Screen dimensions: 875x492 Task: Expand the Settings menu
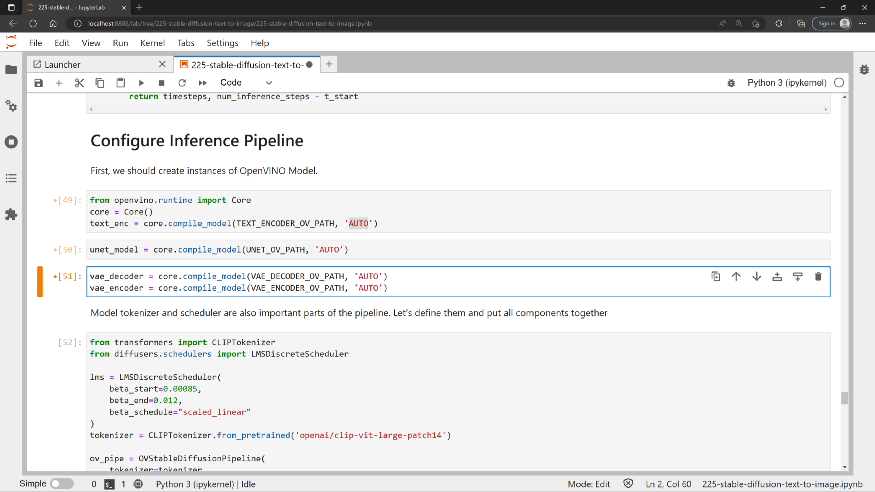point(222,44)
